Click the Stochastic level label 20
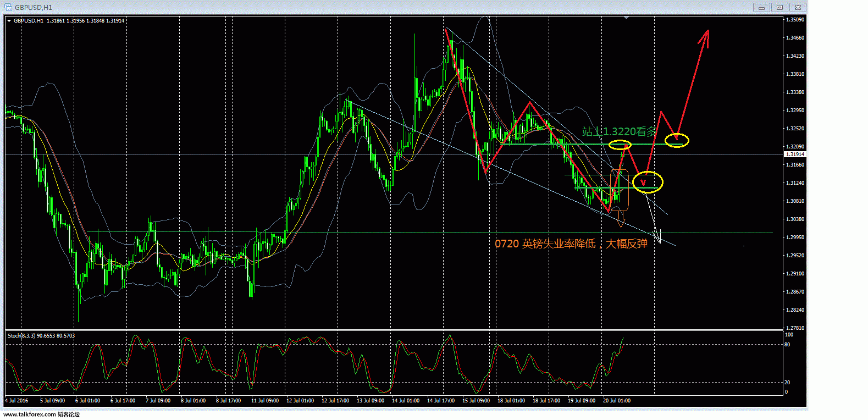 pyautogui.click(x=787, y=383)
